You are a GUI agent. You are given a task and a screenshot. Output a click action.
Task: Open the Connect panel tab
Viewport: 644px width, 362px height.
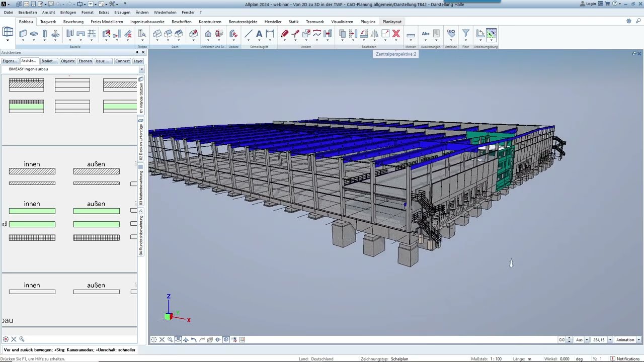click(122, 61)
